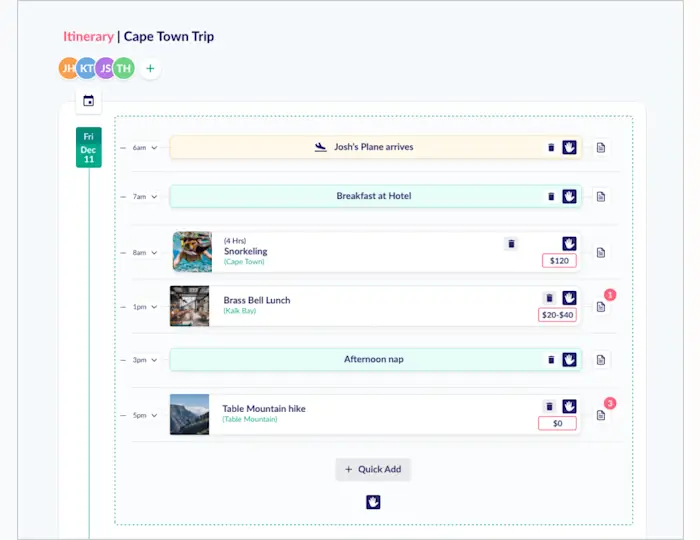Click the Afternoon nap title
Viewport: 700px width, 540px height.
tap(374, 359)
